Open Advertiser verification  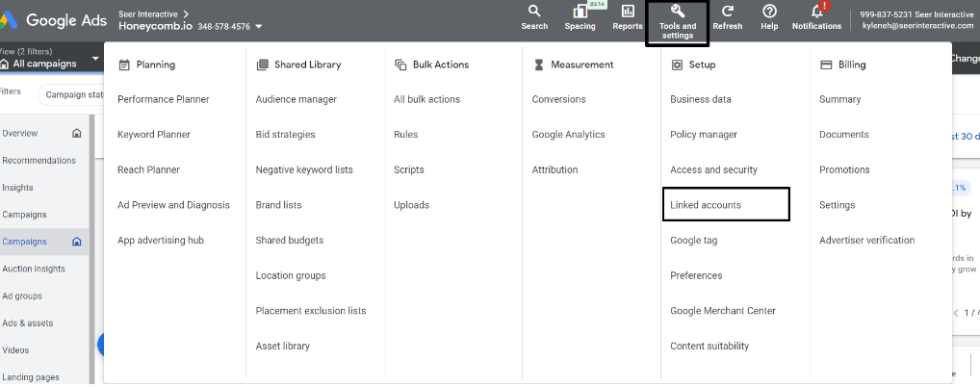pyautogui.click(x=866, y=240)
